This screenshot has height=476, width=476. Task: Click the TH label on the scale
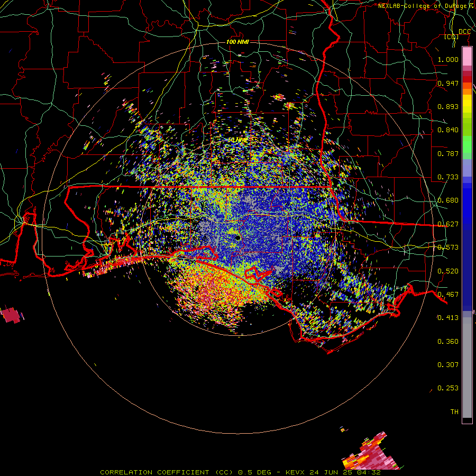point(454,412)
